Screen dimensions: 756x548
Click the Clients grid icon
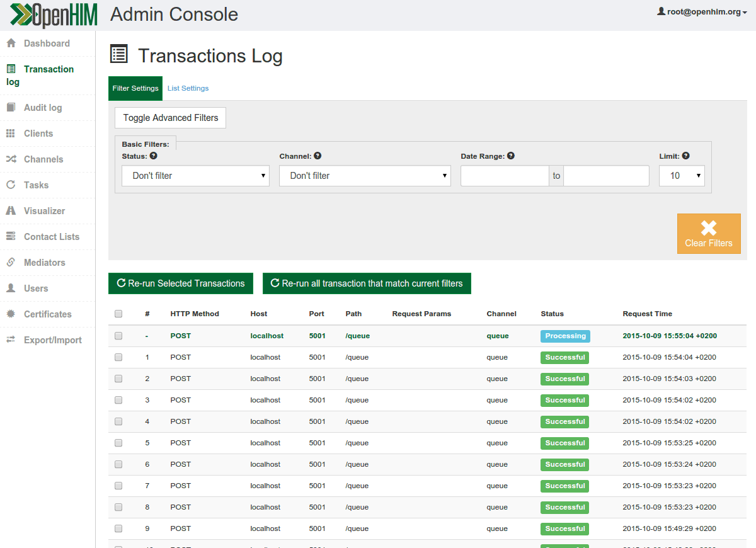(11, 134)
